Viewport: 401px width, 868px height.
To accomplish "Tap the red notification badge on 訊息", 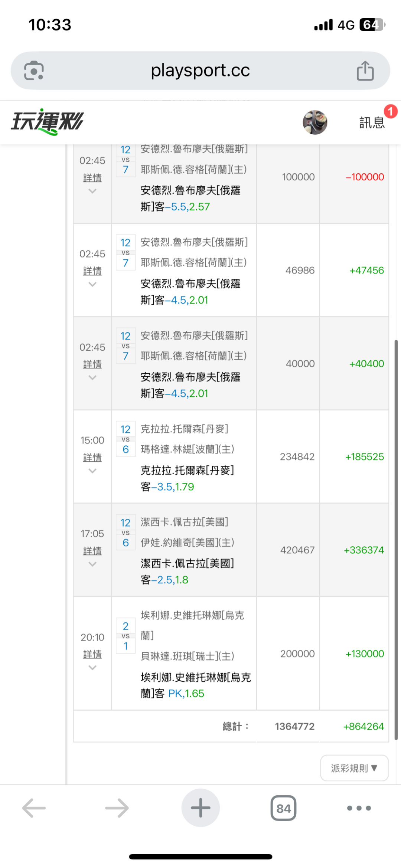I will [390, 111].
